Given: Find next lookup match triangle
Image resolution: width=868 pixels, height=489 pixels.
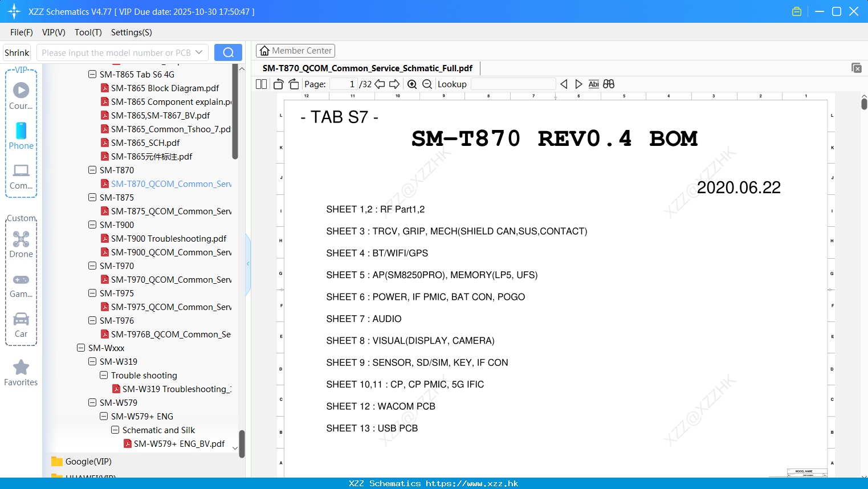Looking at the screenshot, I should click(578, 84).
